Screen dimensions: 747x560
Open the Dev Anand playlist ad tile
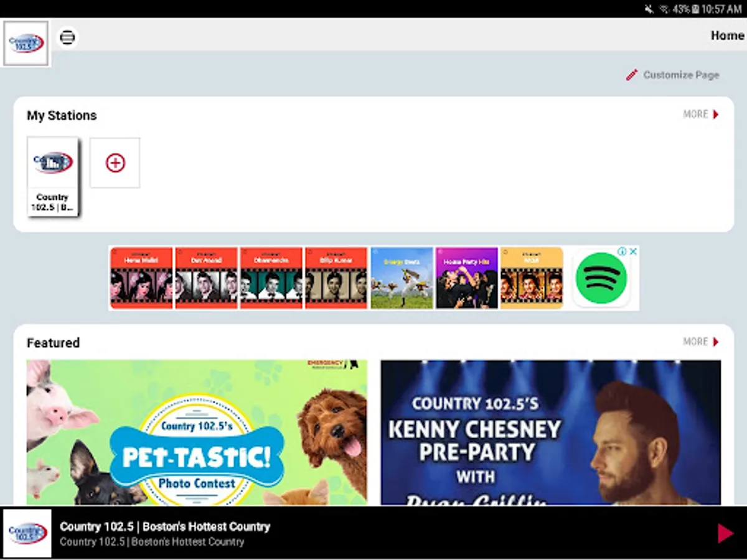pos(207,278)
